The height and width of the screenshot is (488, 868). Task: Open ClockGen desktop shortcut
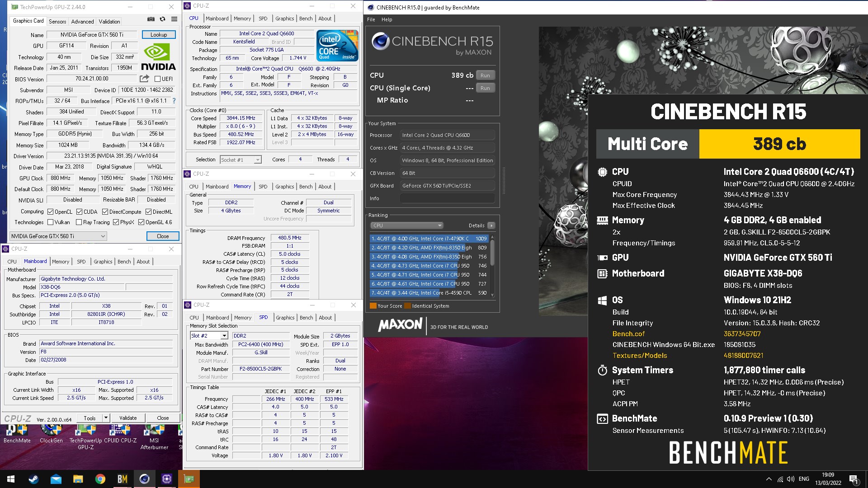click(x=51, y=434)
